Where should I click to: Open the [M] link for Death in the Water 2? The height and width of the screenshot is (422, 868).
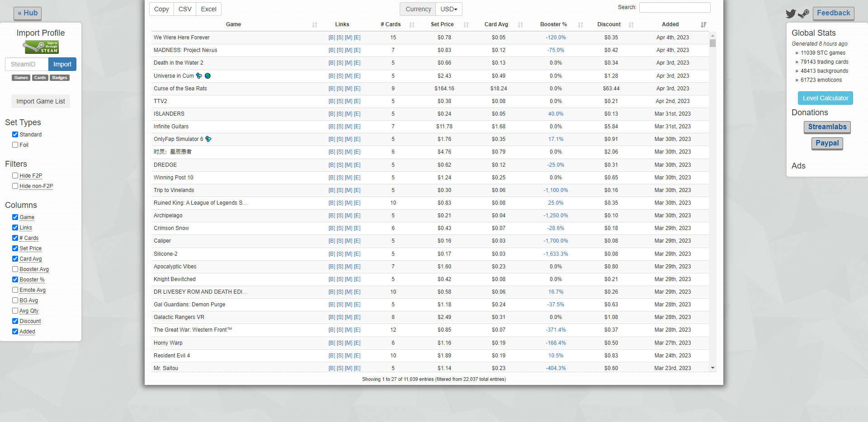click(x=349, y=63)
